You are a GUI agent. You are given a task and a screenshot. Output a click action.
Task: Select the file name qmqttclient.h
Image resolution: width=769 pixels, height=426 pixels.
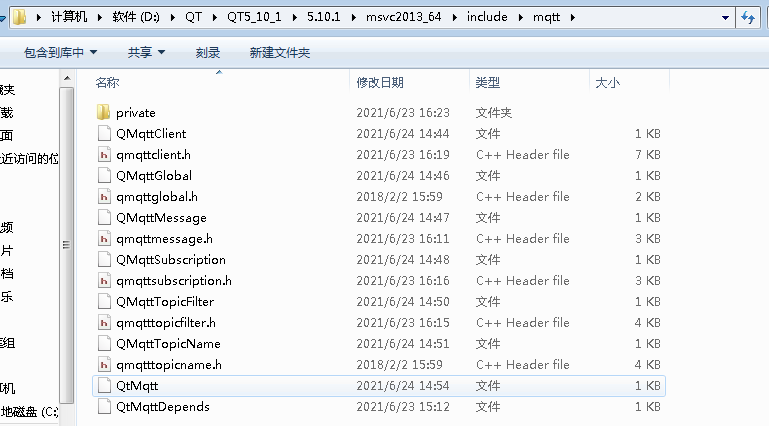(x=154, y=155)
